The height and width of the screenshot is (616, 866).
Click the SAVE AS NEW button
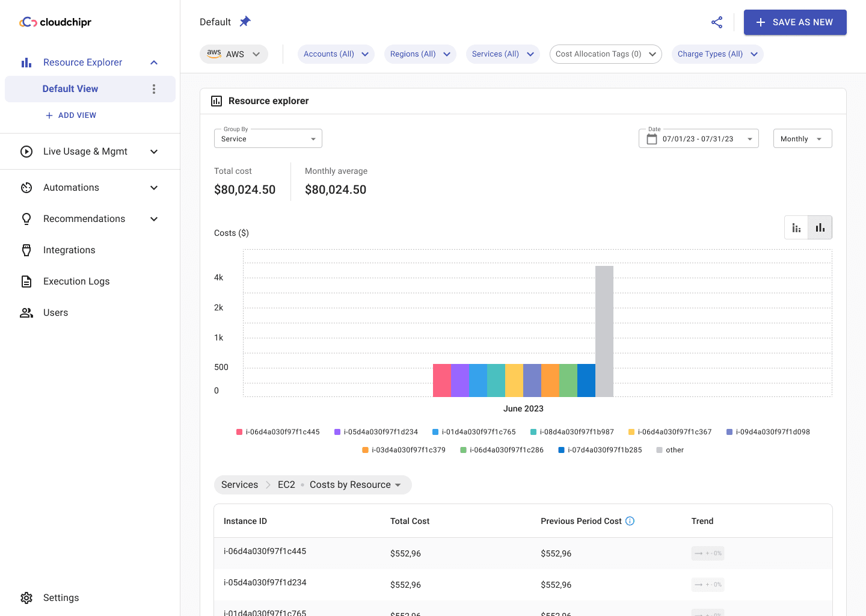pos(795,22)
